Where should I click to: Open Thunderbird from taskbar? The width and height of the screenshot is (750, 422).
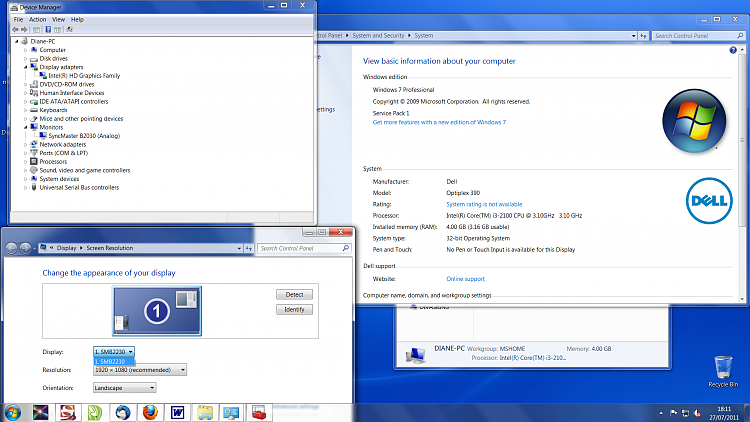tap(123, 412)
